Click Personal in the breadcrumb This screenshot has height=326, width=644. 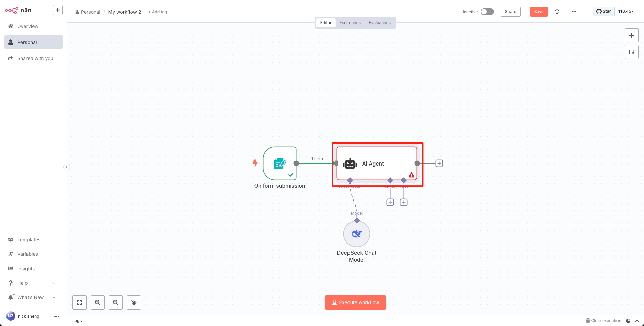88,12
